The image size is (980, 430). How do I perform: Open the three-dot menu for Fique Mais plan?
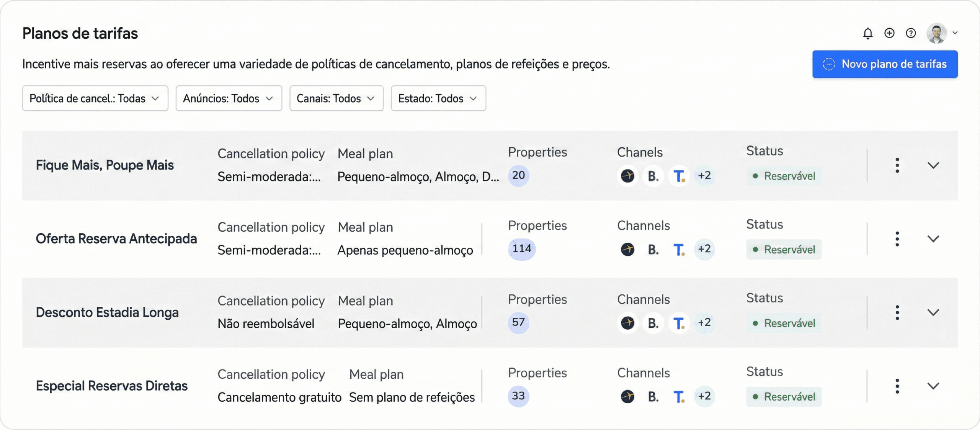(x=897, y=165)
